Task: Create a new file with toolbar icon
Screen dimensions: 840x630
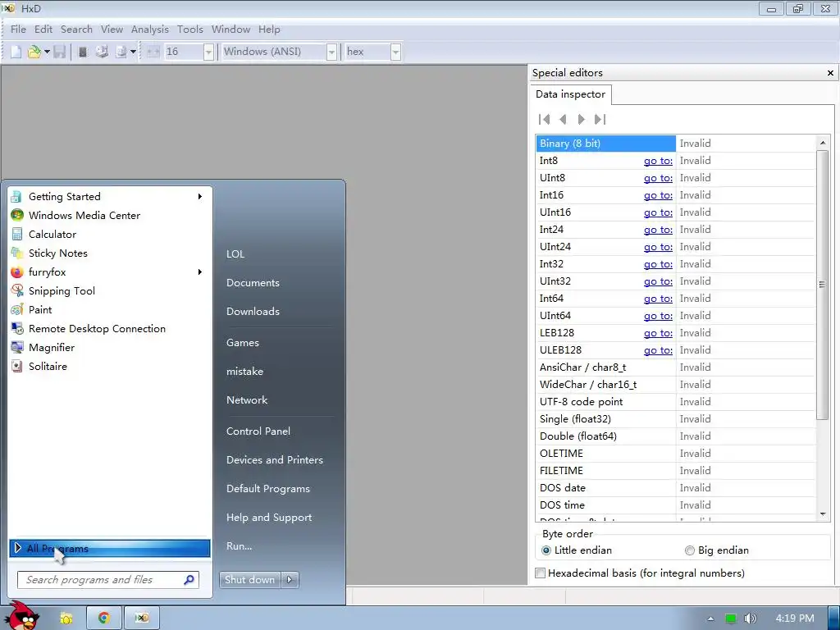Action: click(16, 52)
